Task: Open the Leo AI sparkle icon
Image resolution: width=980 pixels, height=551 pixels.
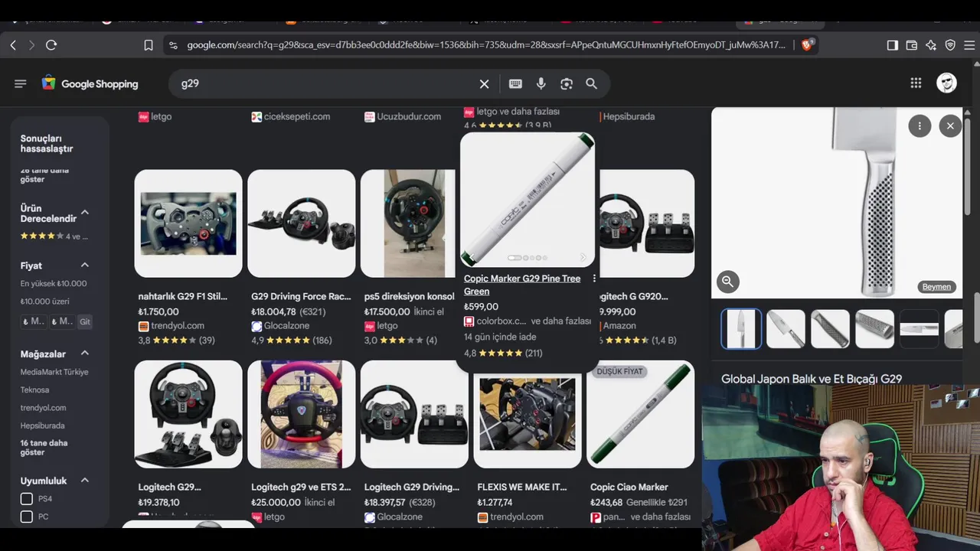Action: coord(931,45)
